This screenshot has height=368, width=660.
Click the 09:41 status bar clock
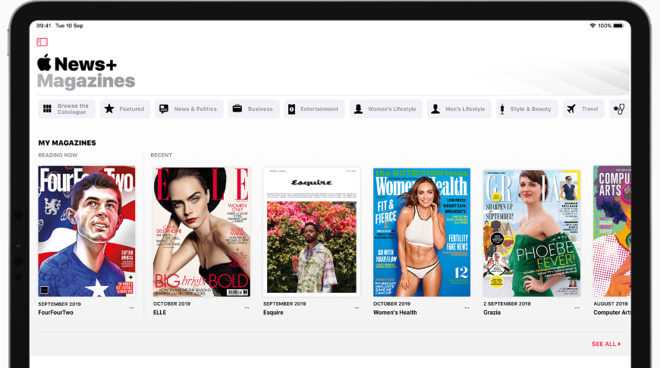44,26
